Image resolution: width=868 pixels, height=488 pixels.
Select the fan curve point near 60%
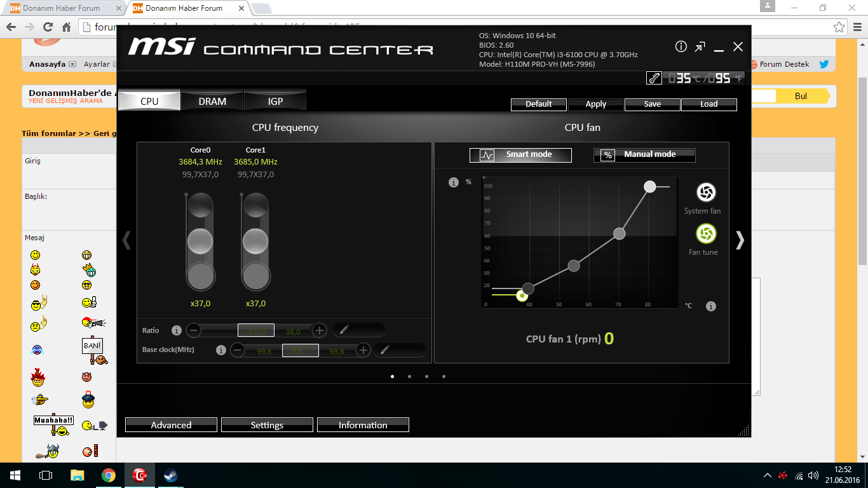(620, 234)
